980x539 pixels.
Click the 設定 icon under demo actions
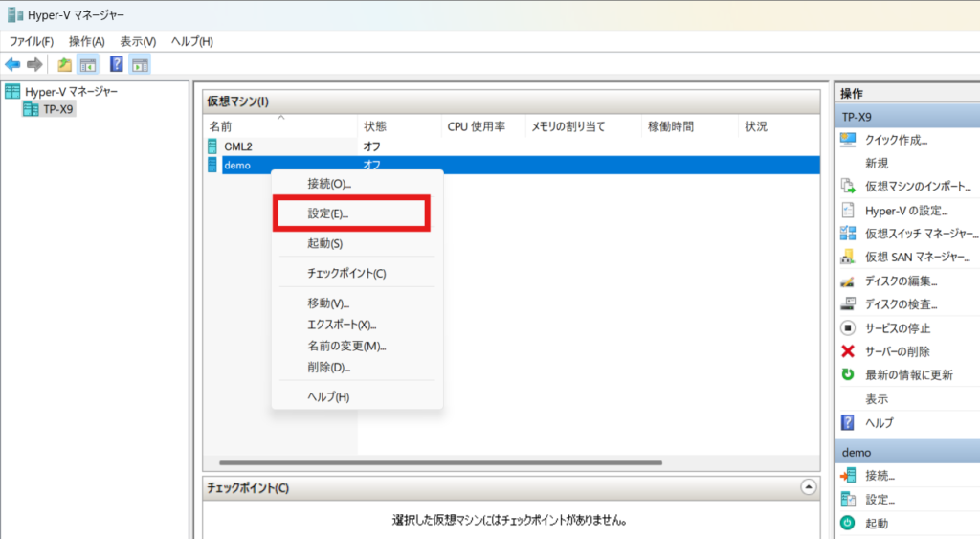point(848,499)
